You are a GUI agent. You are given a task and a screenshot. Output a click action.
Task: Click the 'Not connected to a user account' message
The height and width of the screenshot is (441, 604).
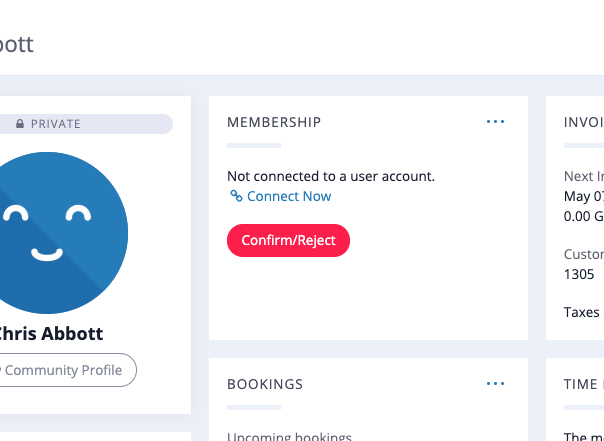(x=331, y=176)
